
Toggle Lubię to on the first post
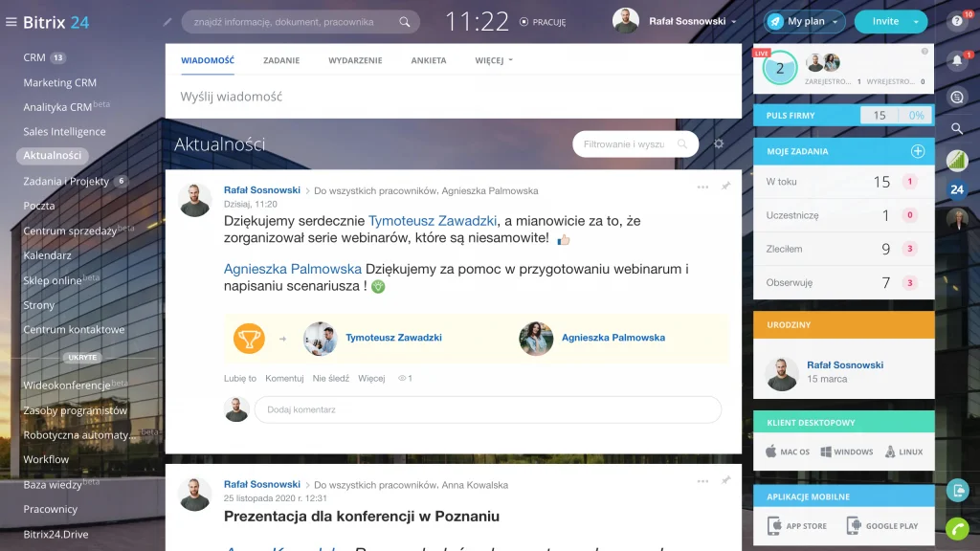click(x=239, y=379)
